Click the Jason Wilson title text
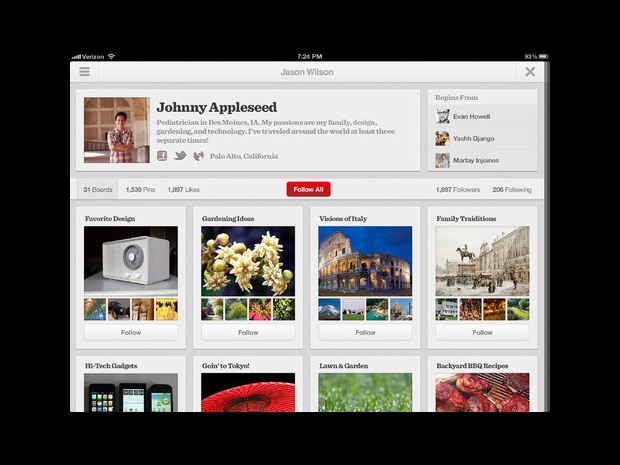Screen dimensions: 620x465 [x=307, y=72]
